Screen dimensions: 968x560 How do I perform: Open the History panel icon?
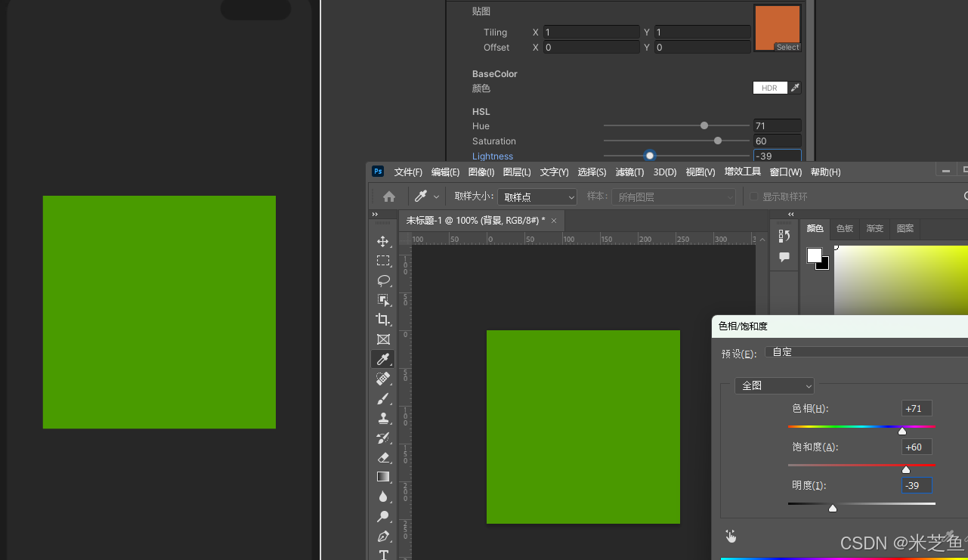click(784, 237)
